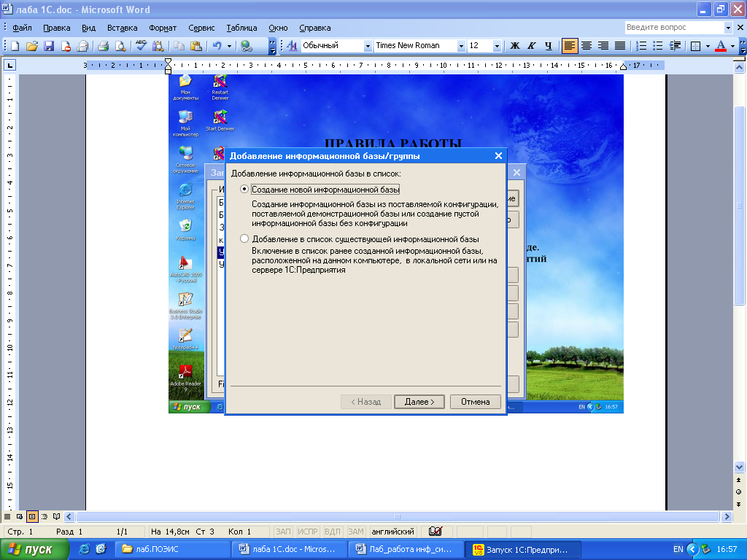Screen dimensions: 747x560
Task: Click the '< Назад' button in the dialog
Action: click(366, 402)
